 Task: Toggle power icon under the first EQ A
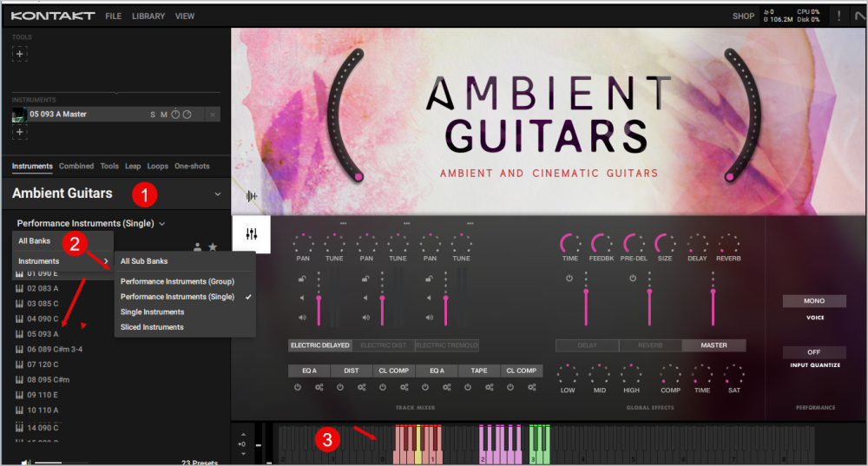click(297, 387)
